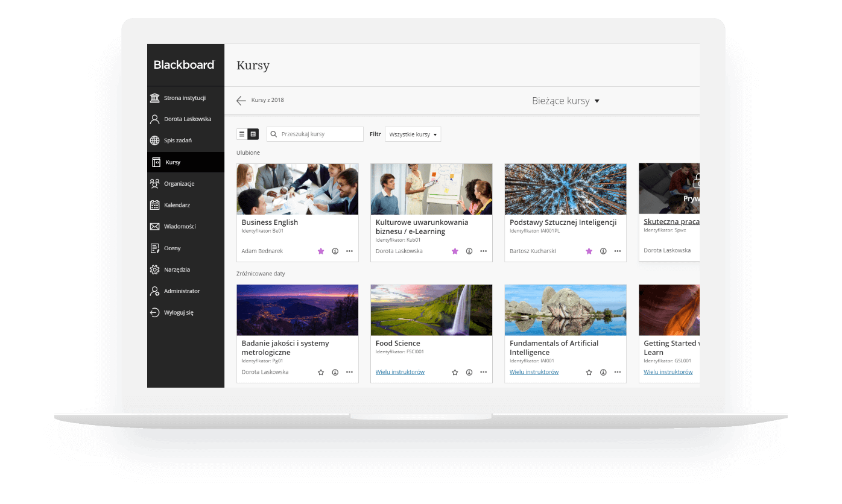This screenshot has width=842, height=504.
Task: Open Wiadomości envelope icon
Action: [155, 227]
